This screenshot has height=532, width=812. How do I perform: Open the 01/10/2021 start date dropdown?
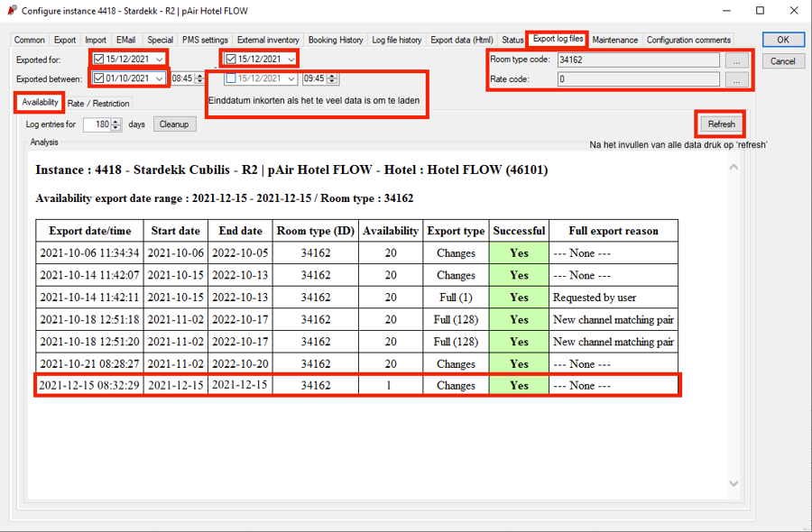158,78
